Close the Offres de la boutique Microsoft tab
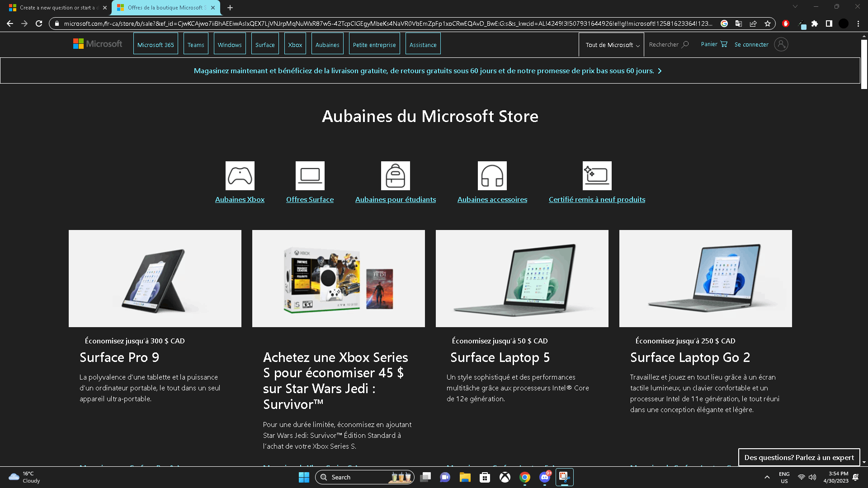Image resolution: width=868 pixels, height=488 pixels. [213, 8]
